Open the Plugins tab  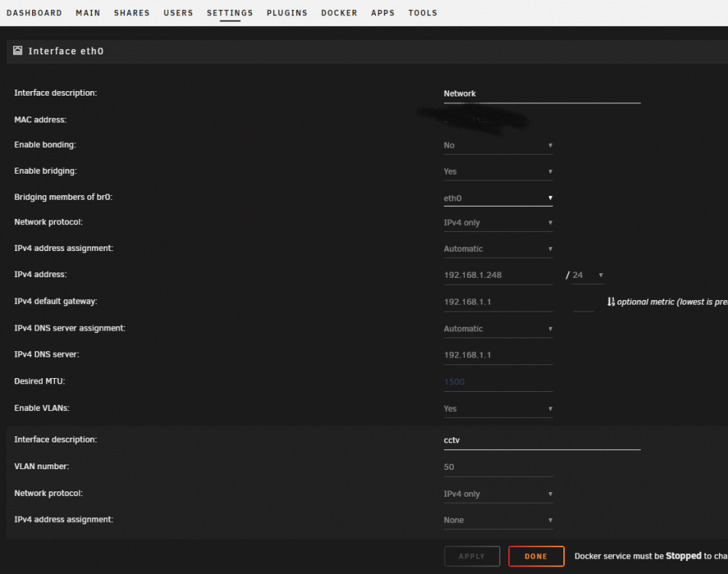pyautogui.click(x=287, y=13)
